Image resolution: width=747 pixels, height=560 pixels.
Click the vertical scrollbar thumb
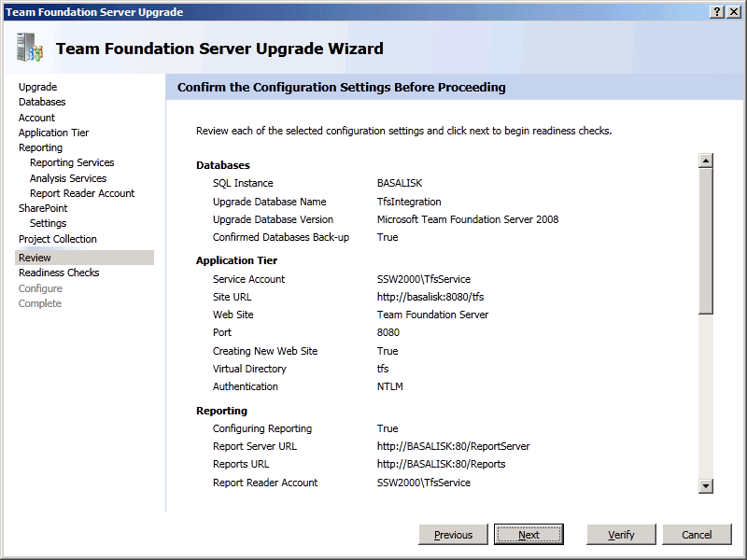705,241
